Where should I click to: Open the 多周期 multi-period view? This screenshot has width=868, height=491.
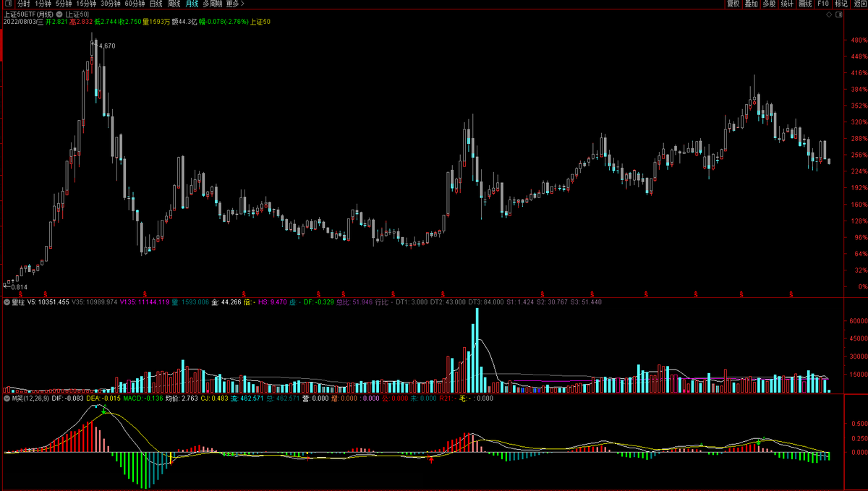tap(213, 4)
